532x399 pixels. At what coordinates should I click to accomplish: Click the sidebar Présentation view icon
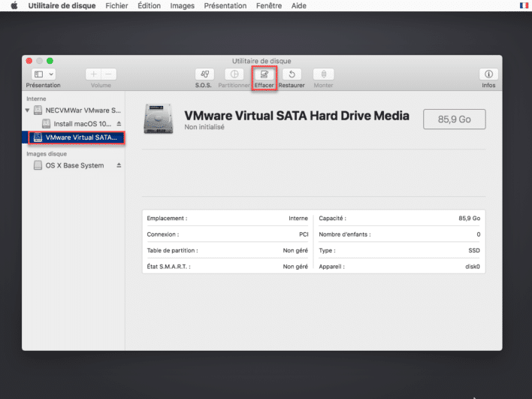pos(39,74)
